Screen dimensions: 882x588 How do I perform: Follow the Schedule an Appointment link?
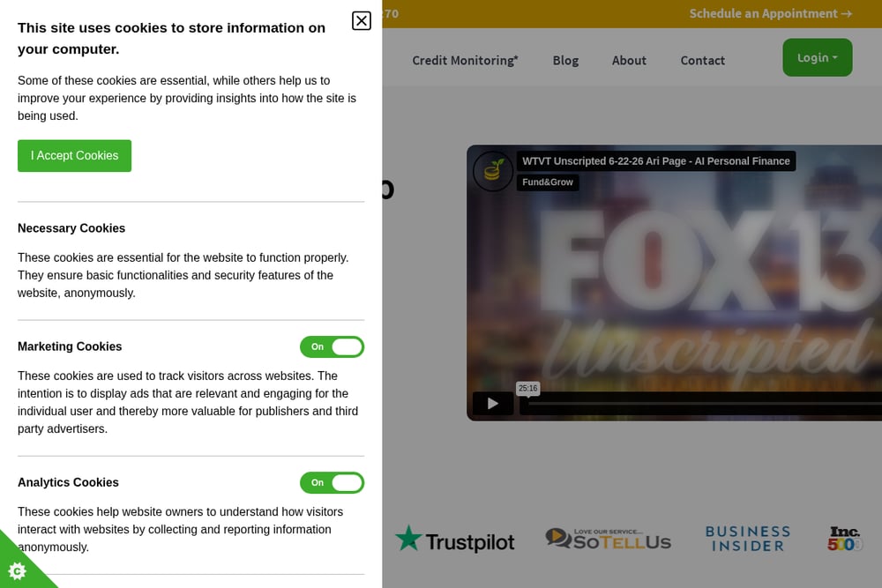click(771, 13)
